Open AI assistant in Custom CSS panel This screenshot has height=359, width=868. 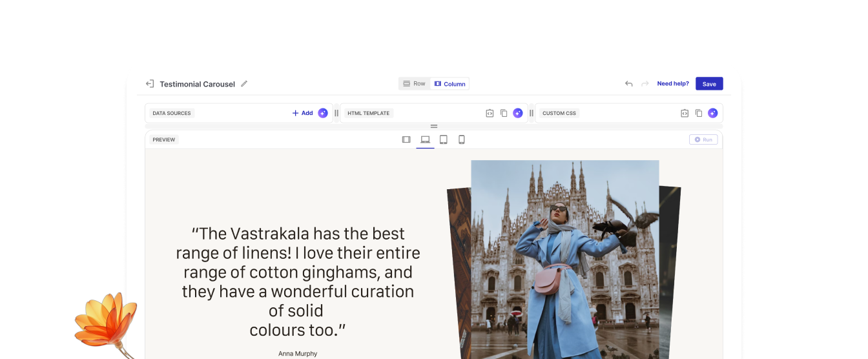713,113
